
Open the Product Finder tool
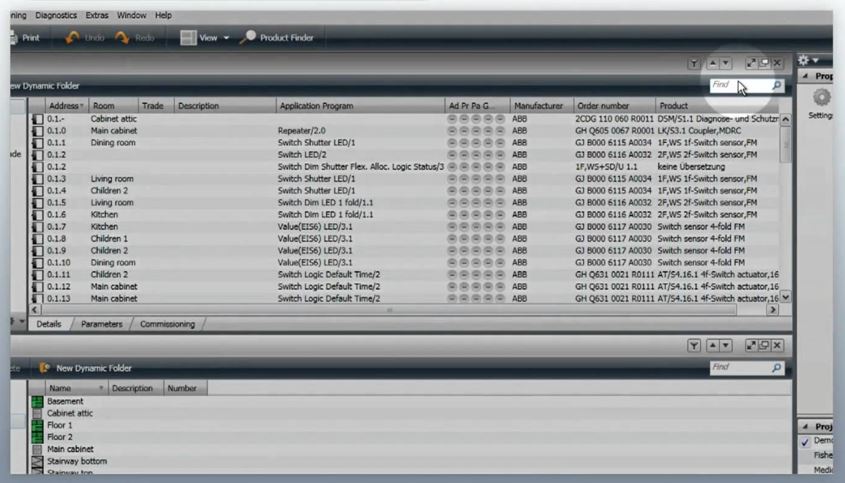[277, 38]
